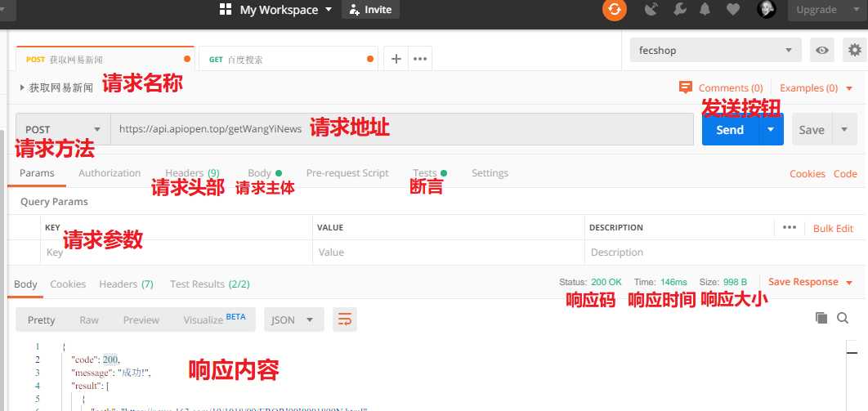Viewport: 868px width, 411px height.
Task: Switch to POST 获取网易新闻 request tab
Action: point(105,59)
